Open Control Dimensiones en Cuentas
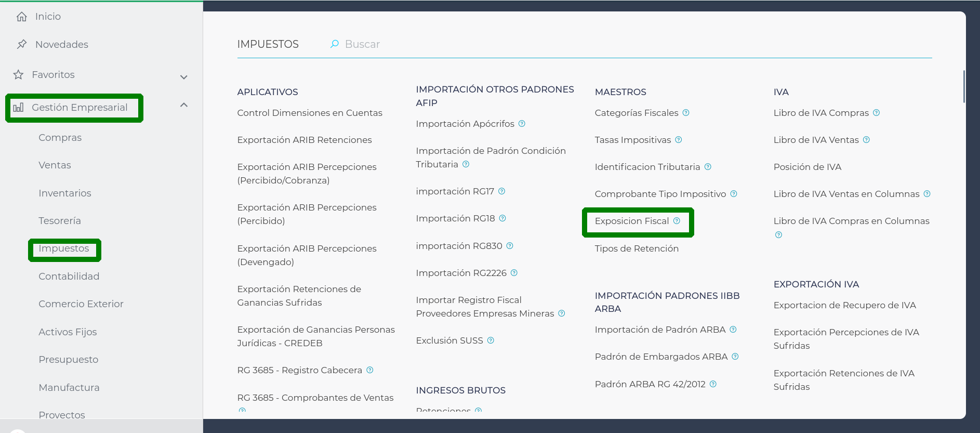This screenshot has width=980, height=433. (310, 113)
